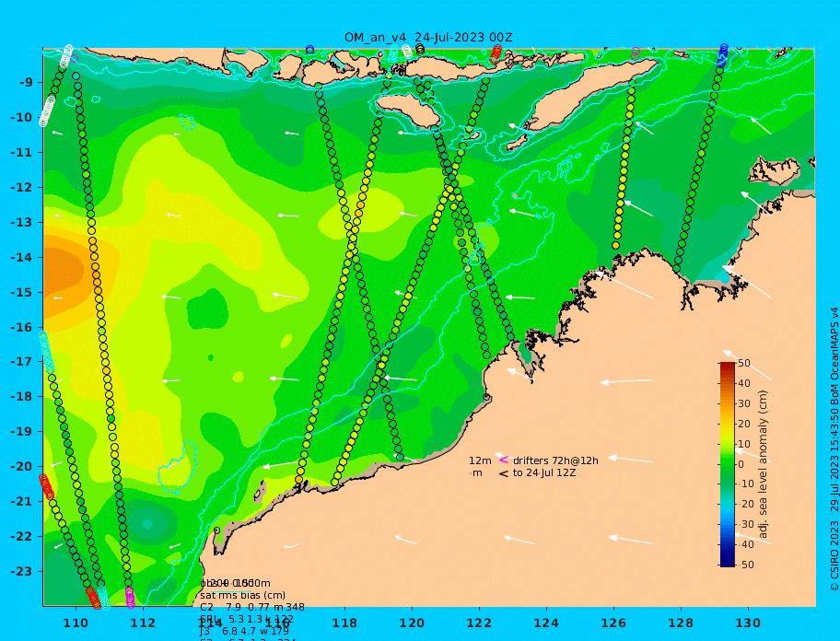The image size is (840, 641).
Task: Click colorbar tick label -50 at bottom
Action: coord(744,565)
